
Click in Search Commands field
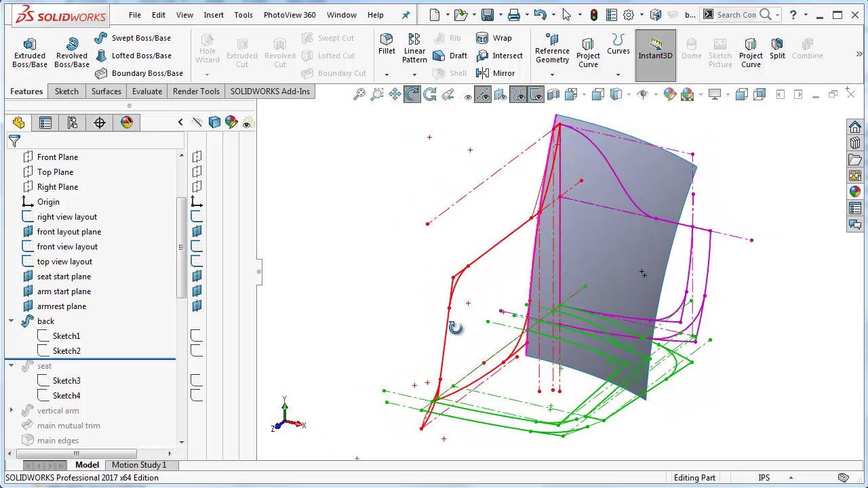click(736, 15)
